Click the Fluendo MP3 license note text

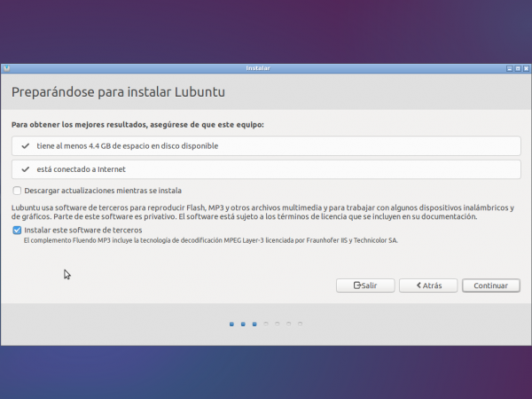coord(210,240)
